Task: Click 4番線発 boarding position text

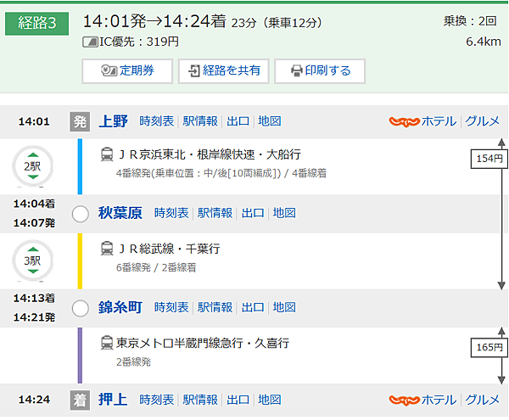Action: [221, 173]
